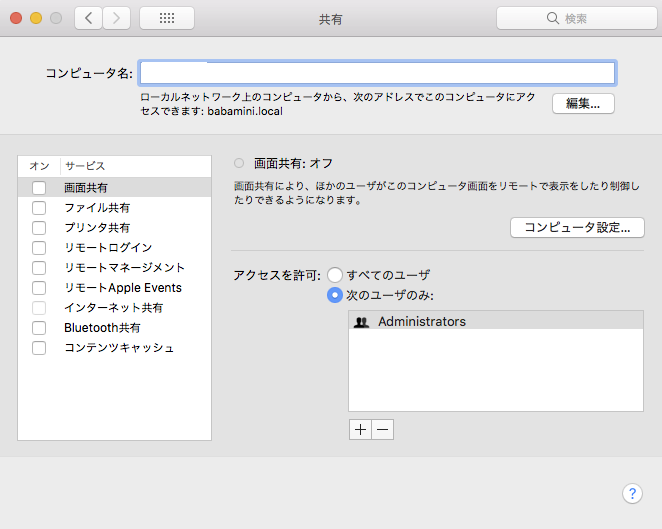Click the magnifier icon in search field

point(552,18)
